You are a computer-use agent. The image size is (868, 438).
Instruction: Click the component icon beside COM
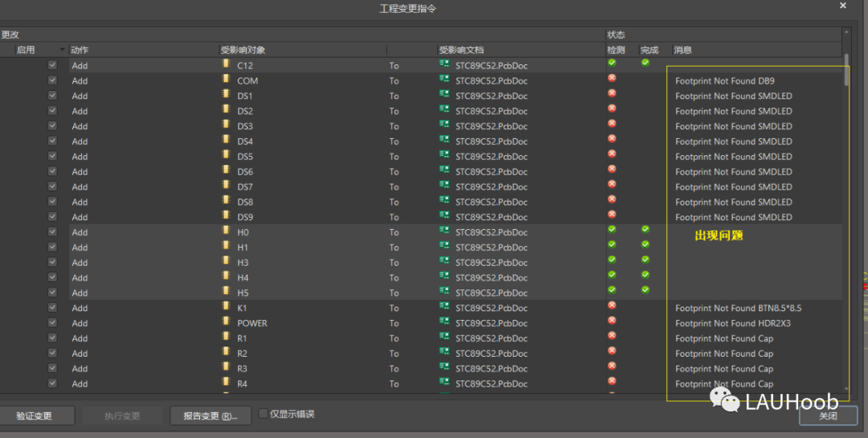(x=226, y=79)
